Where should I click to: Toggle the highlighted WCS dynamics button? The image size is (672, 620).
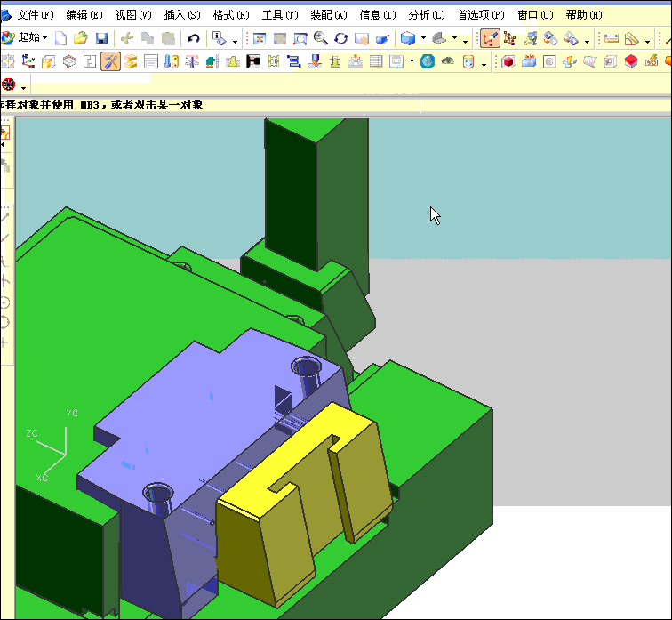pos(490,38)
